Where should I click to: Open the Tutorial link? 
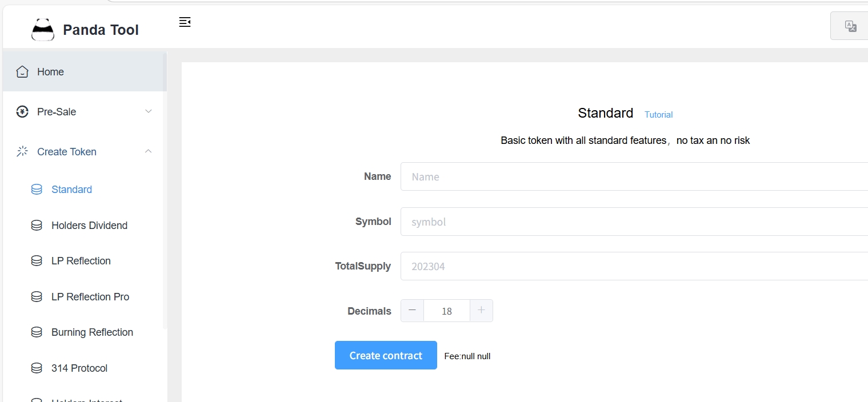point(658,115)
